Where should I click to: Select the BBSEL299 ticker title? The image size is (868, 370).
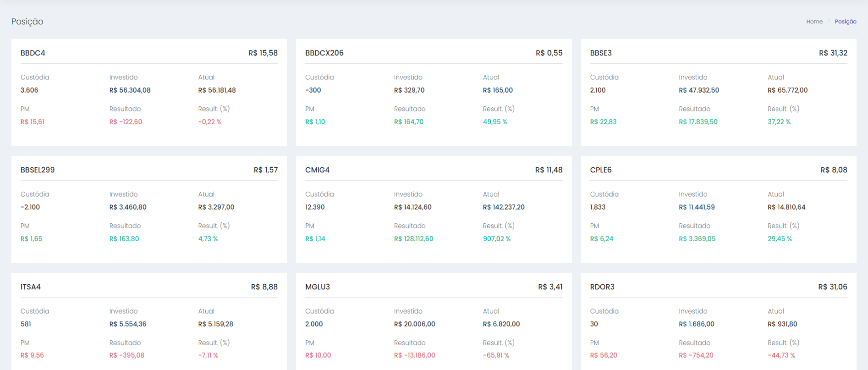tap(38, 170)
